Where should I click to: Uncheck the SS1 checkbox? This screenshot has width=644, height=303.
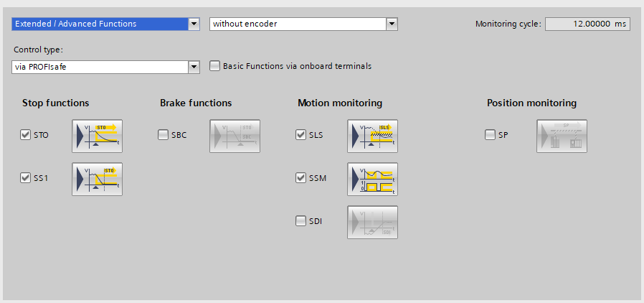pyautogui.click(x=26, y=178)
